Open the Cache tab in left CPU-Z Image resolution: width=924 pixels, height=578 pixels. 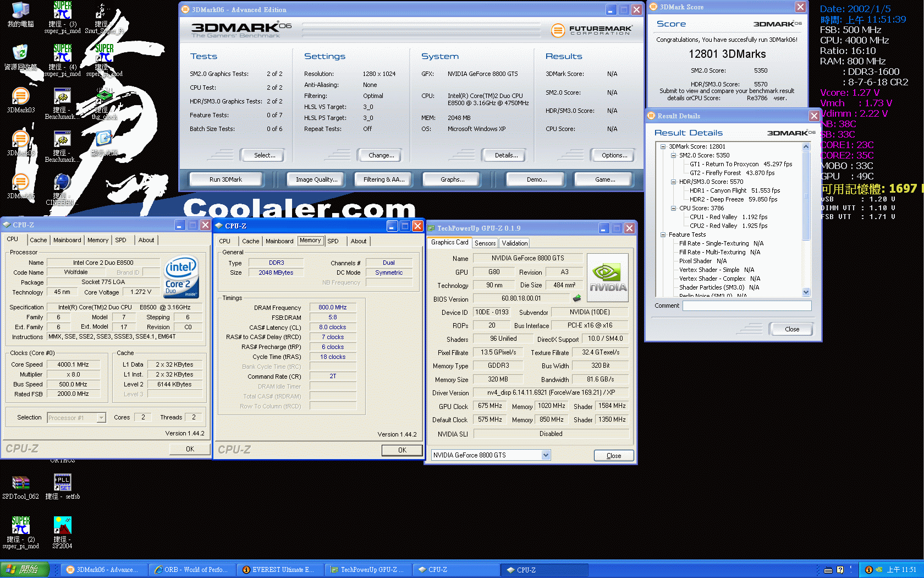pos(38,240)
